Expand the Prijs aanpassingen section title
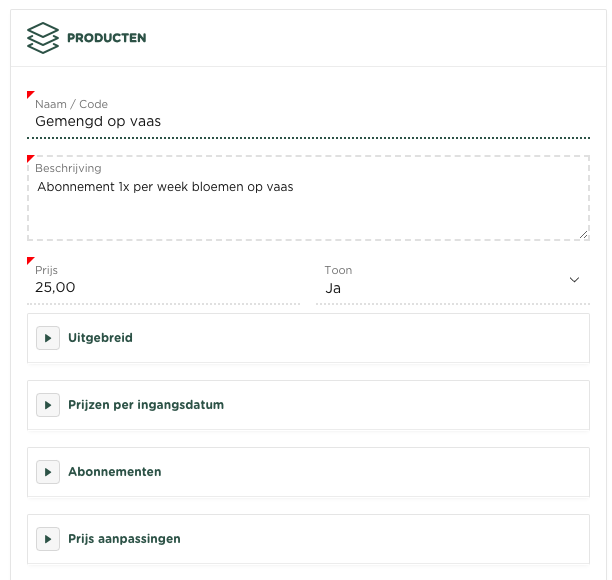This screenshot has width=612, height=580. [124, 539]
